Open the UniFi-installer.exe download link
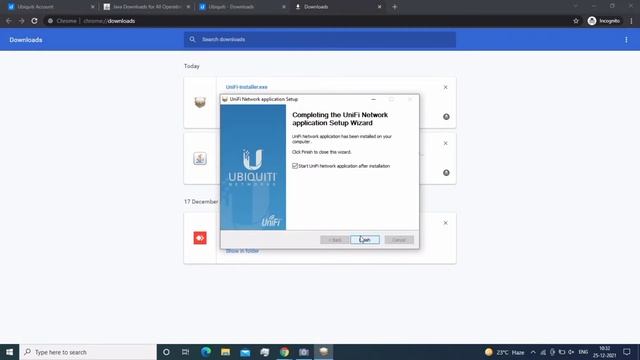640x360 pixels. coord(247,87)
